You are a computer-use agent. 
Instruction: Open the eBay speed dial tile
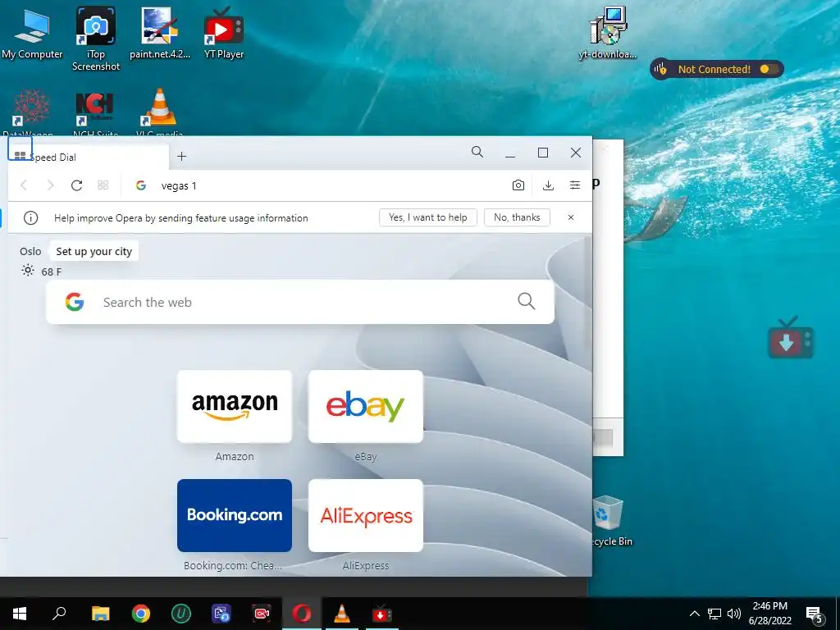tap(366, 407)
